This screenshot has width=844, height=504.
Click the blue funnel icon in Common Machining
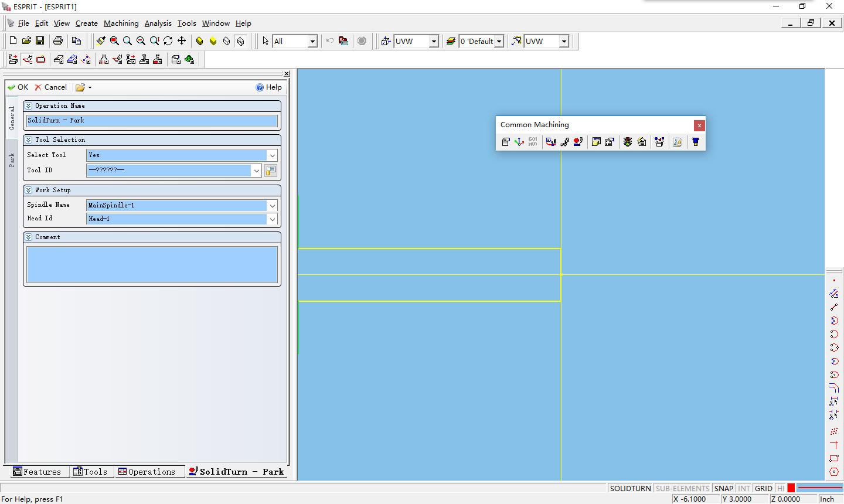(x=696, y=142)
